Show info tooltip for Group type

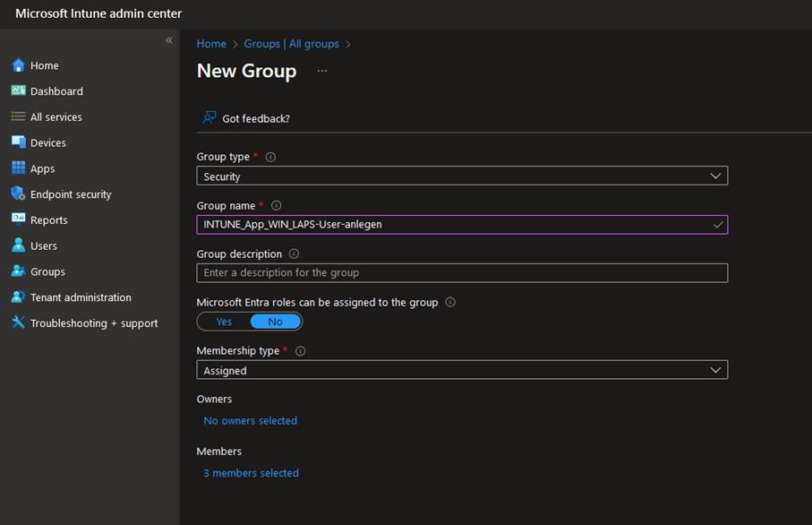click(x=270, y=157)
